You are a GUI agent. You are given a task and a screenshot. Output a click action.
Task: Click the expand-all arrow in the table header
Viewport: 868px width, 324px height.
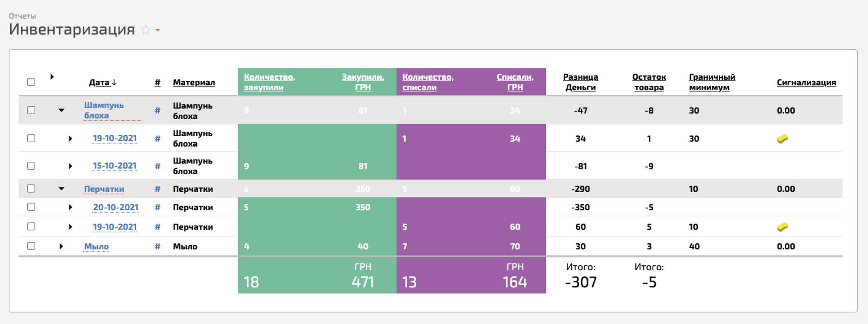[x=52, y=77]
